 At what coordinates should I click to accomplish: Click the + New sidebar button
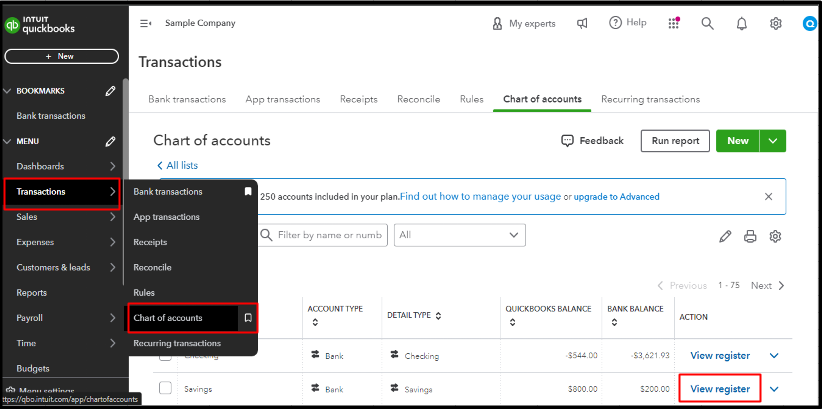pyautogui.click(x=62, y=56)
